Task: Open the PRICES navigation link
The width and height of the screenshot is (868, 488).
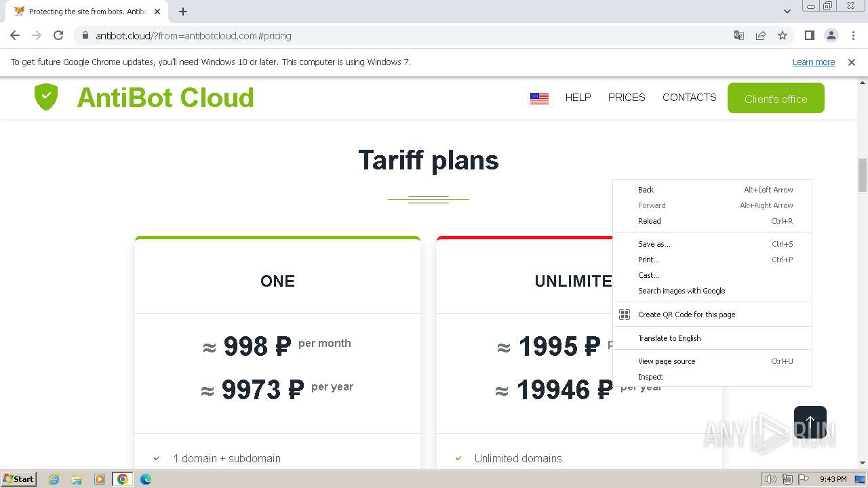Action: click(x=627, y=98)
